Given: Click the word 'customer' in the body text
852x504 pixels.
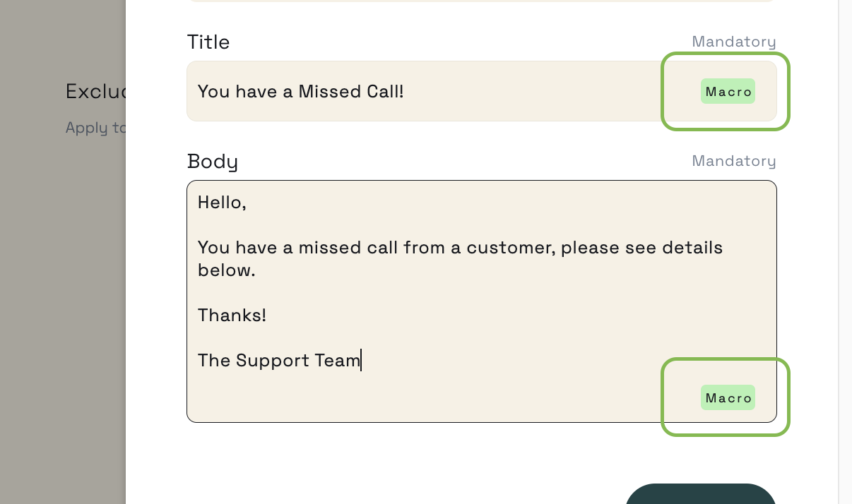Looking at the screenshot, I should [509, 248].
